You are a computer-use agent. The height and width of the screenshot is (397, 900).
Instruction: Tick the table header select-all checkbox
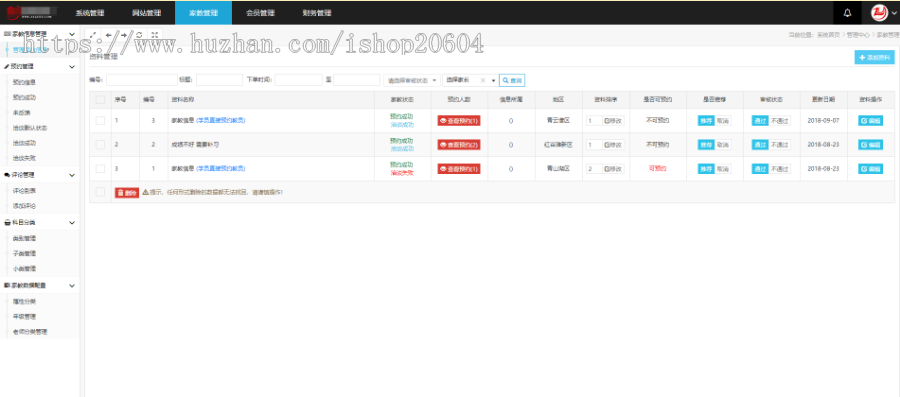tap(100, 100)
